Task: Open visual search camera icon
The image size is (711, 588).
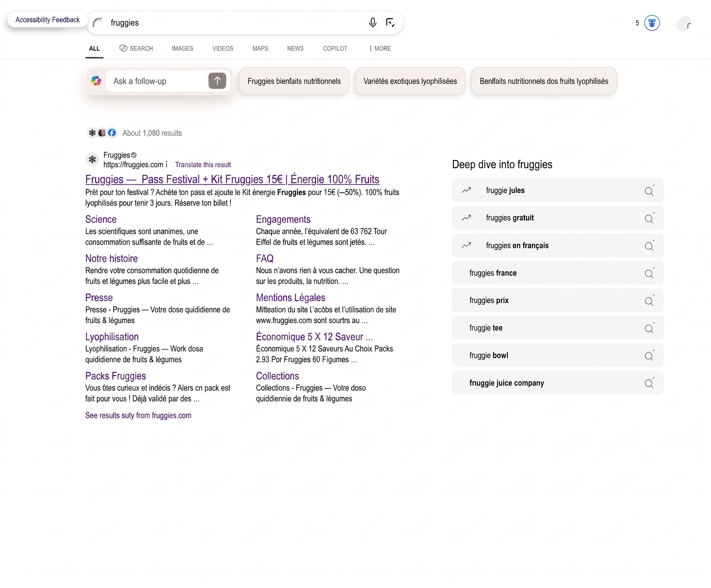Action: 390,23
